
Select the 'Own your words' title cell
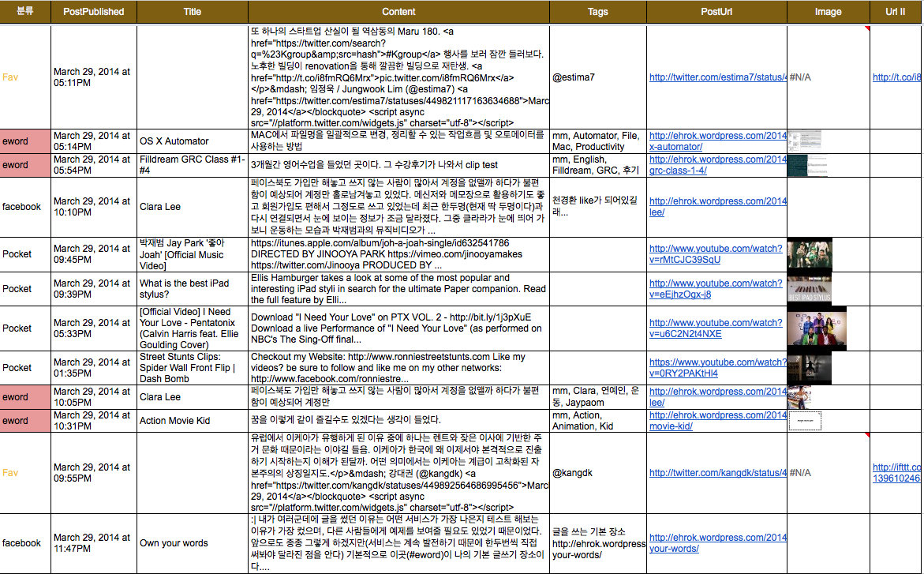click(174, 543)
